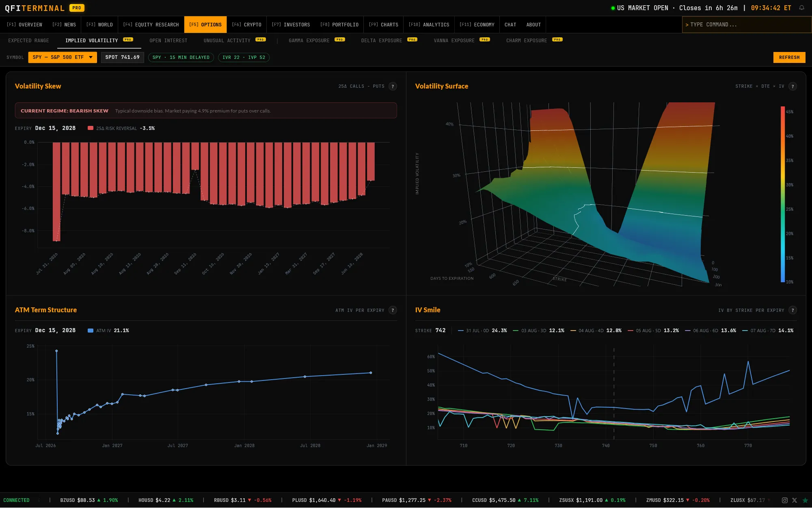This screenshot has height=508, width=812.
Task: Open Volatility Surface help icon
Action: (793, 86)
